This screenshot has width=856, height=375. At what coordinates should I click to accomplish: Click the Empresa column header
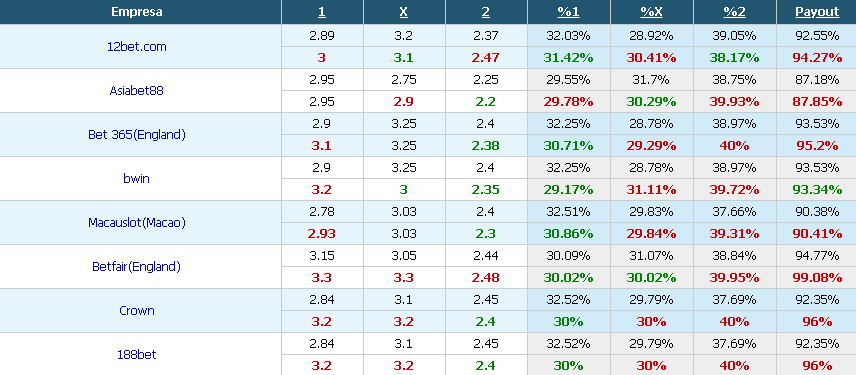click(136, 12)
